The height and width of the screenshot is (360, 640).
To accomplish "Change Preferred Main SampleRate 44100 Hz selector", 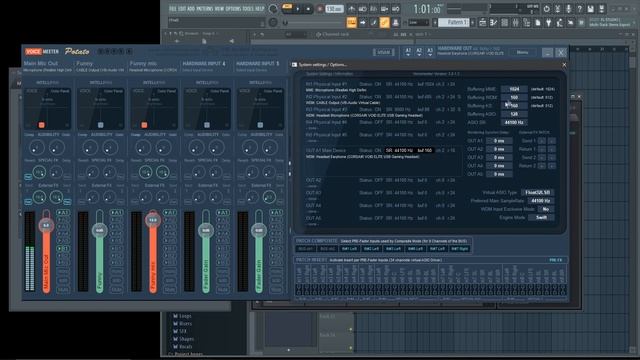I will point(541,201).
